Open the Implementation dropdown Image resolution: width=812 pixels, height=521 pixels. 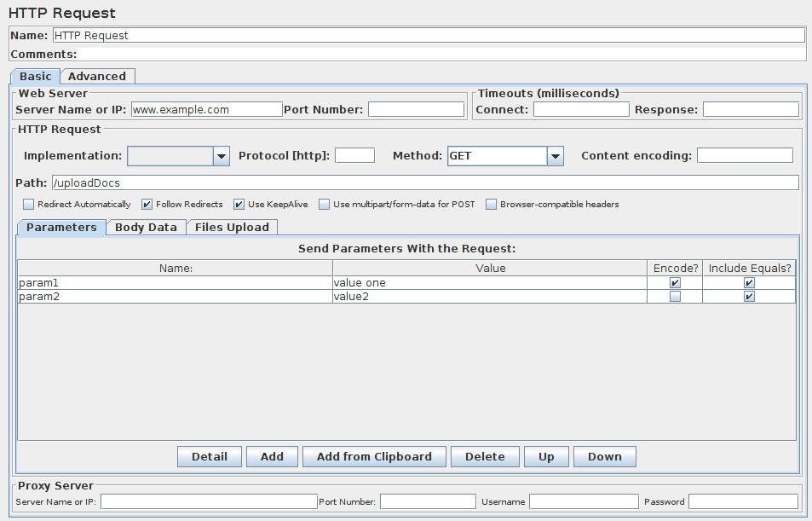(x=221, y=155)
